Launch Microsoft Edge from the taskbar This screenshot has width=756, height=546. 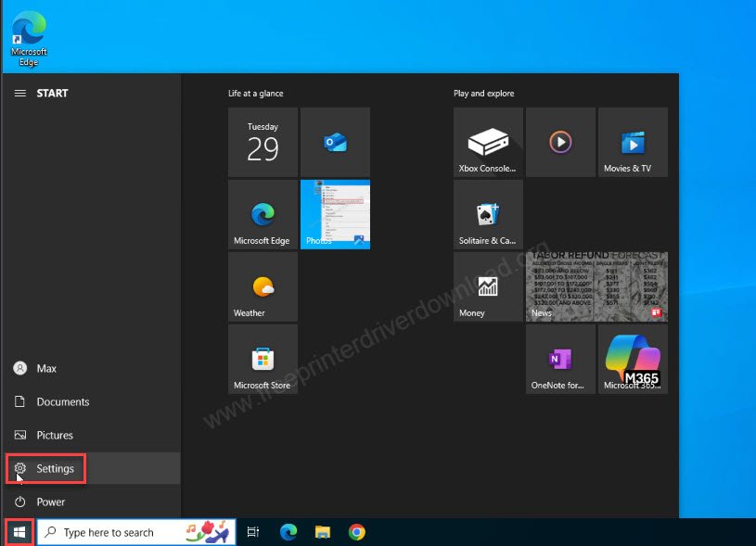click(x=288, y=532)
